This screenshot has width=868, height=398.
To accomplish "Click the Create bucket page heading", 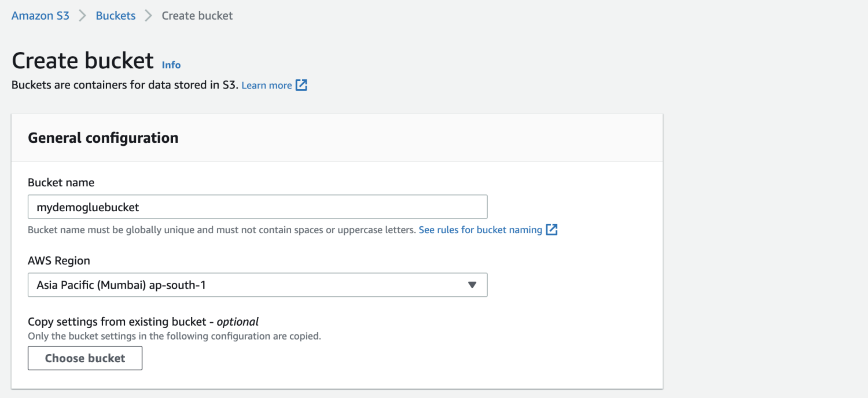I will pos(83,61).
